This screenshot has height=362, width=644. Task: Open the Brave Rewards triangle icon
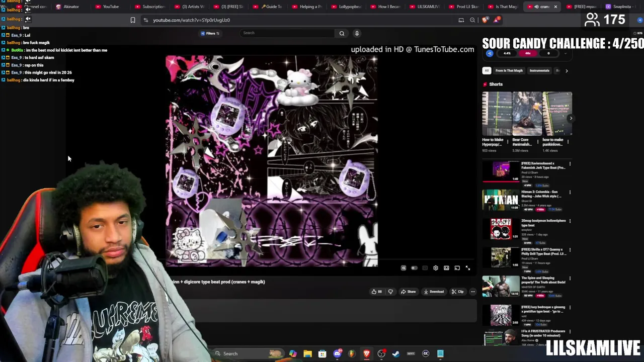[x=497, y=20]
